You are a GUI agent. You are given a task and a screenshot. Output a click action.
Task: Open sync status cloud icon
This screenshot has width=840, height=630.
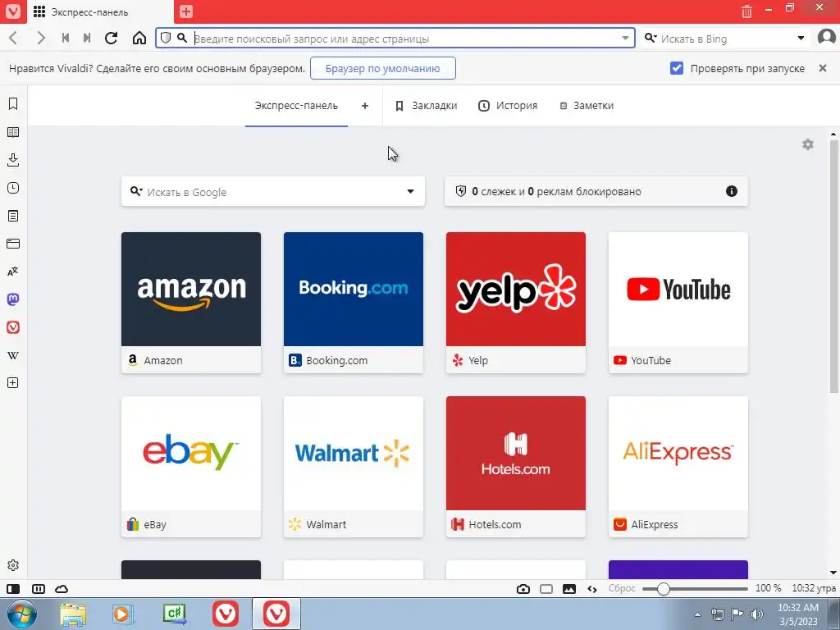(x=62, y=589)
